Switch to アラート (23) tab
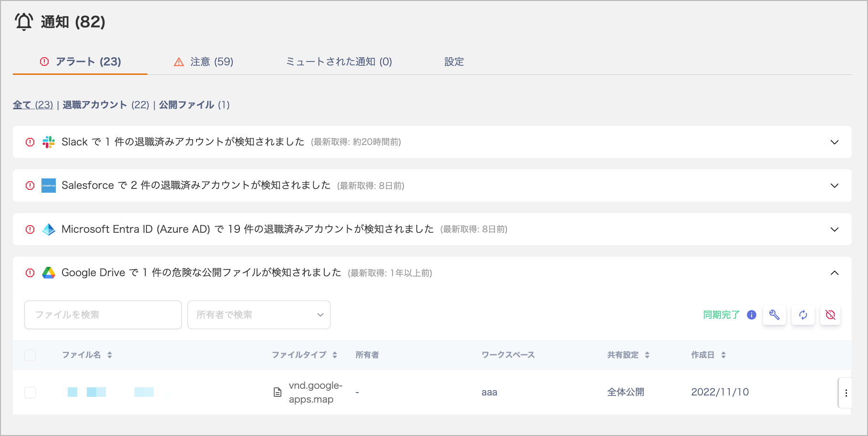The image size is (868, 436). 80,62
